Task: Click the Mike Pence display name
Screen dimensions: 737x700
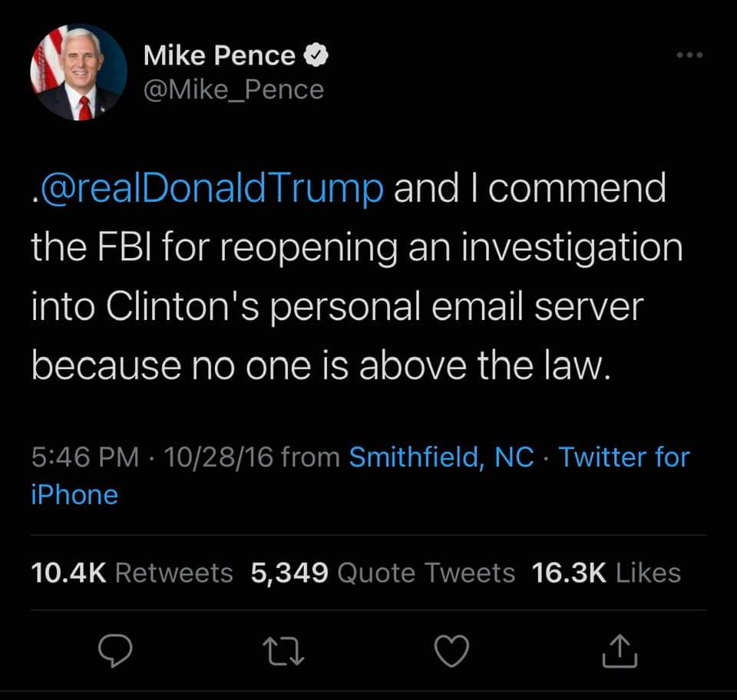Action: [219, 56]
